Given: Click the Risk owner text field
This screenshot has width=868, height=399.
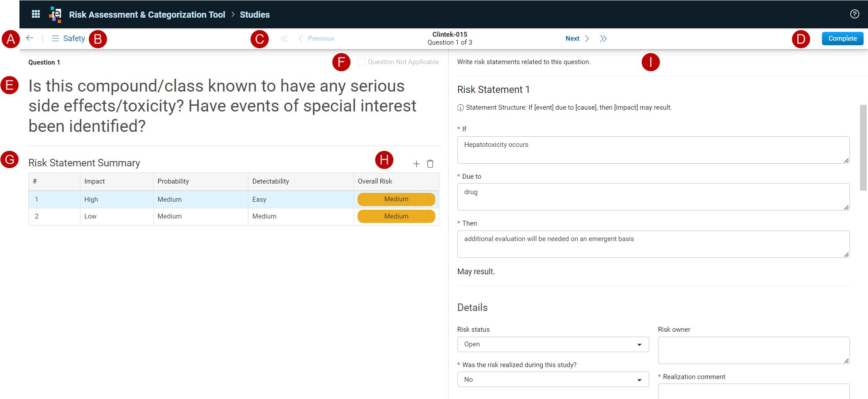Looking at the screenshot, I should point(754,350).
